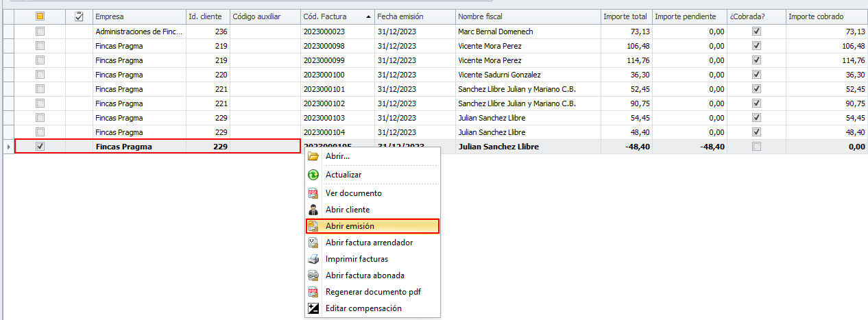Viewport: 868px width, 320px height.
Task: Check selection box for invoice 2023000098
Action: [40, 46]
